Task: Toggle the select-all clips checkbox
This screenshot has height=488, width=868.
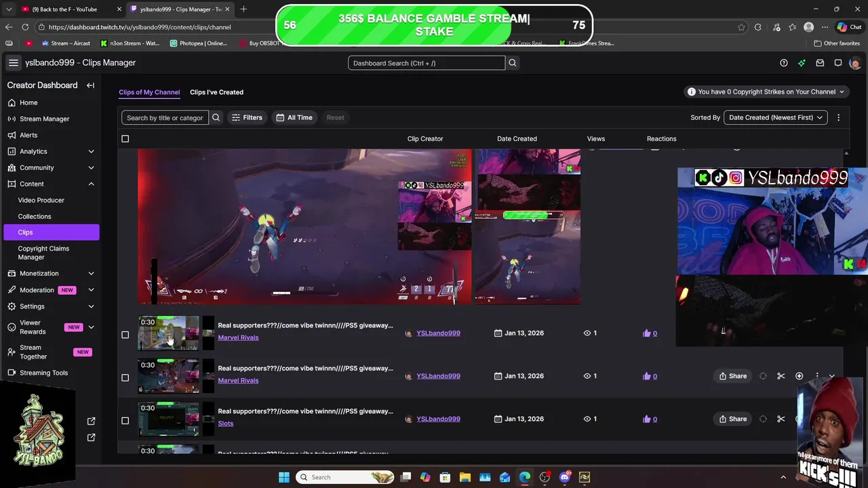Action: pyautogui.click(x=125, y=139)
